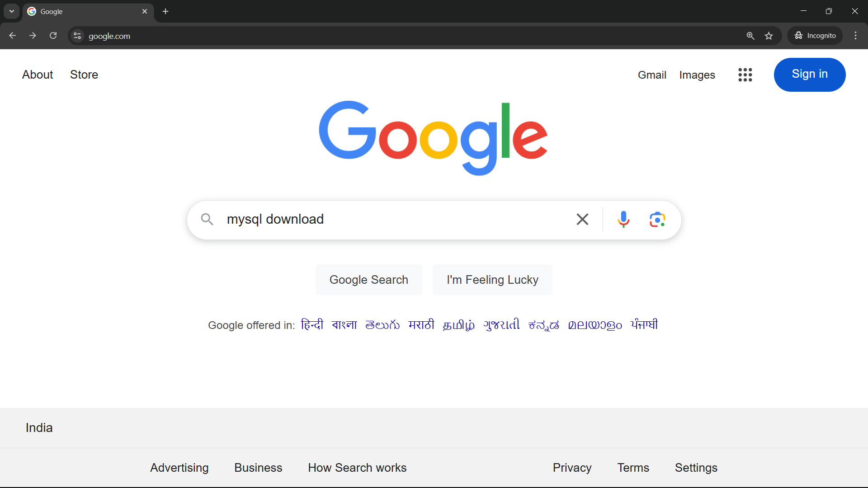Open Google Lens image search icon
Screen dimensions: 868x488
click(x=657, y=219)
